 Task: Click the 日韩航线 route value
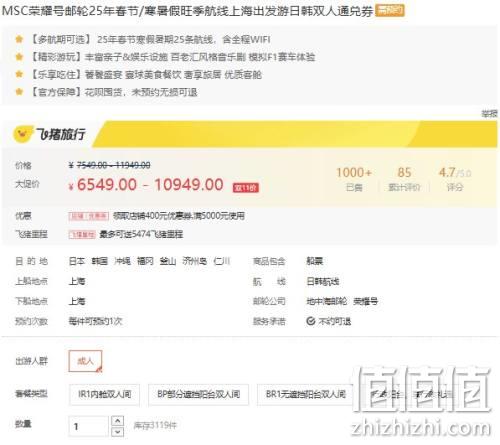click(x=323, y=282)
